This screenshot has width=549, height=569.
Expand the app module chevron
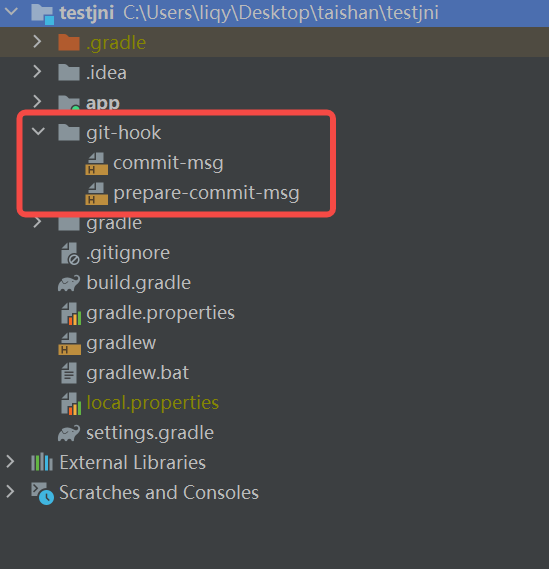coord(37,102)
